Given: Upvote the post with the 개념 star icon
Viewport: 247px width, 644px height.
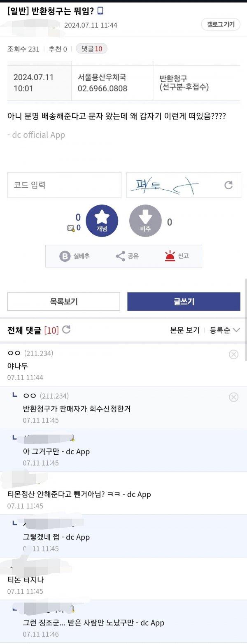Looking at the screenshot, I should click(101, 221).
